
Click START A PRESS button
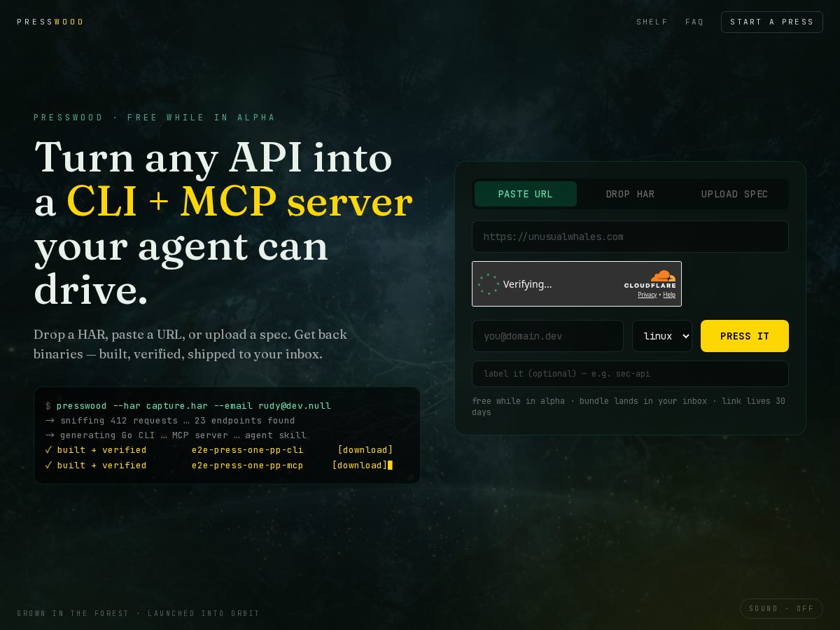[x=772, y=22]
